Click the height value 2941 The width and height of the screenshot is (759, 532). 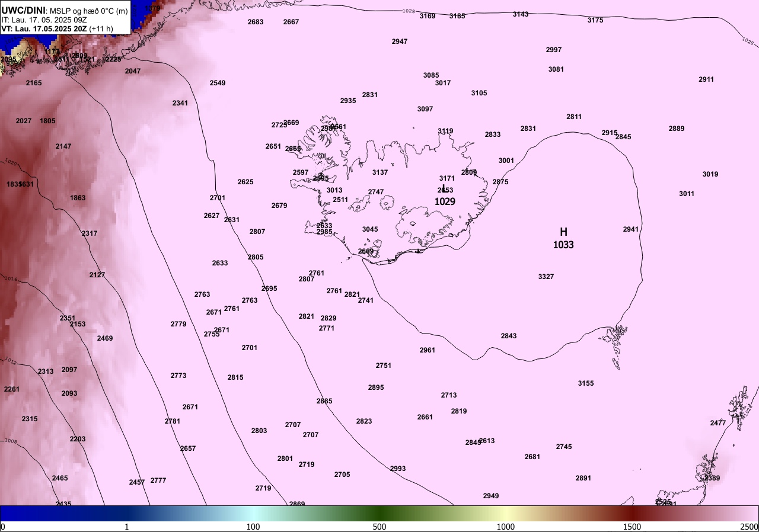pos(631,229)
